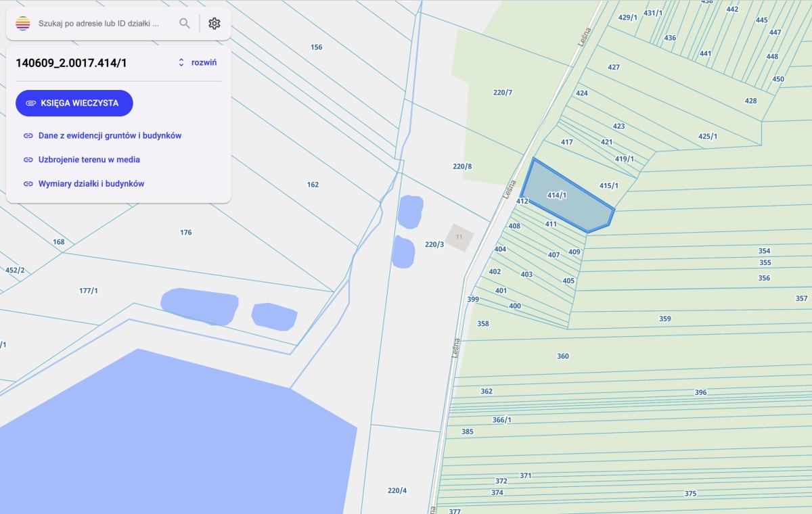
Task: Open Uzbrojenie terenu w media link
Action: tap(89, 160)
